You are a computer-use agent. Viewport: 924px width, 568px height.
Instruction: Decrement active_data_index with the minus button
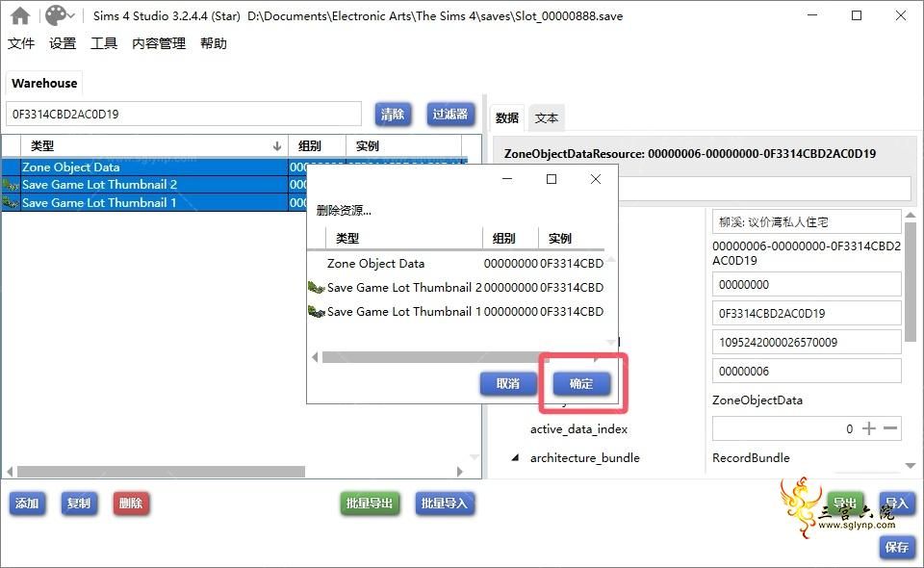[890, 428]
